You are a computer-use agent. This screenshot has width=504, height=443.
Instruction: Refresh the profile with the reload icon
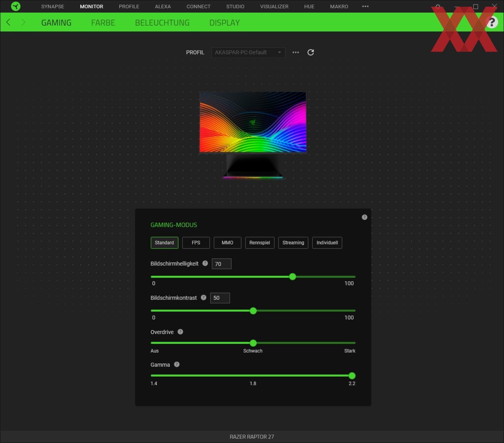tap(311, 52)
